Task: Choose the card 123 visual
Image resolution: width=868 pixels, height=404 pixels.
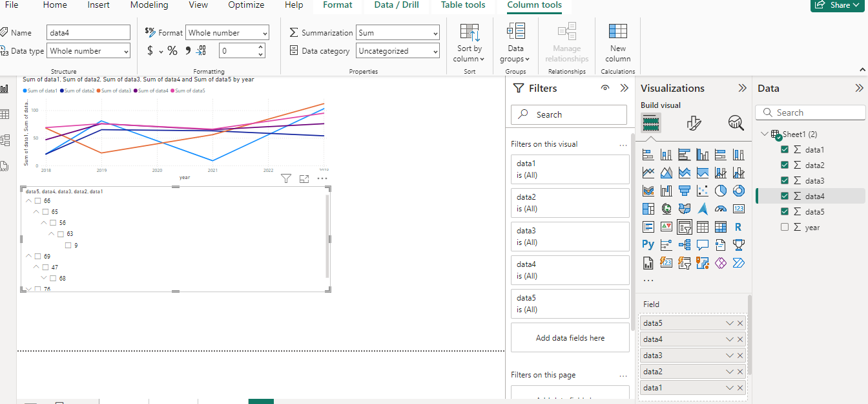Action: coord(739,209)
